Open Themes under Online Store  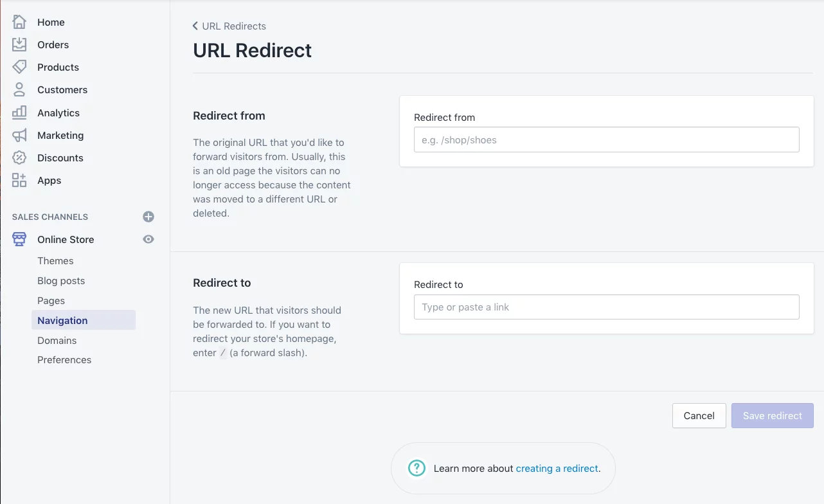point(55,260)
